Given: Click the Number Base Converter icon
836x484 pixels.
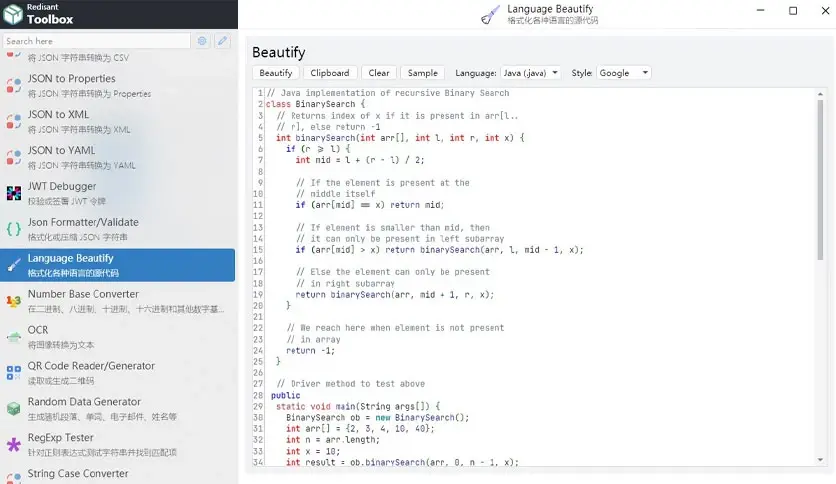Looking at the screenshot, I should click(x=14, y=301).
